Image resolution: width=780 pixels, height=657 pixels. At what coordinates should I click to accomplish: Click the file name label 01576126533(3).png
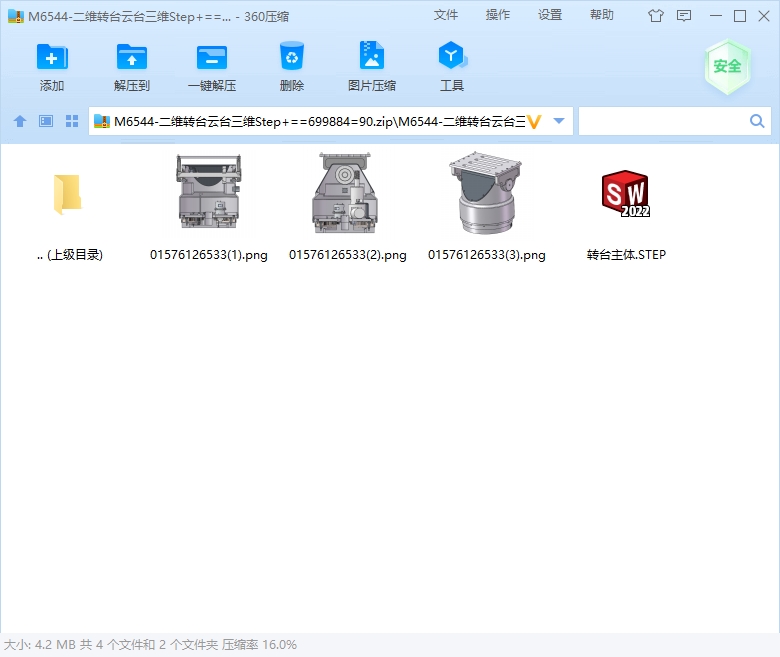(487, 255)
